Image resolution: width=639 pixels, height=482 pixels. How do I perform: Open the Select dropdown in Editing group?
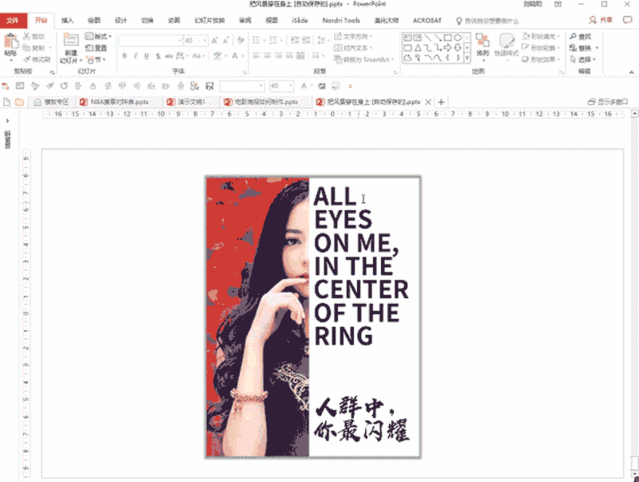click(x=582, y=59)
